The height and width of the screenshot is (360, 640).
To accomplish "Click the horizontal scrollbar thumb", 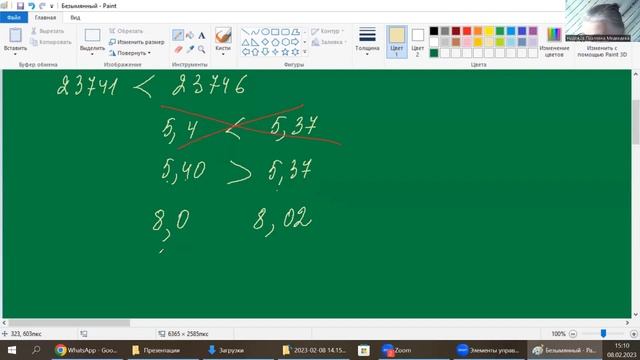I will pyautogui.click(x=69, y=323).
